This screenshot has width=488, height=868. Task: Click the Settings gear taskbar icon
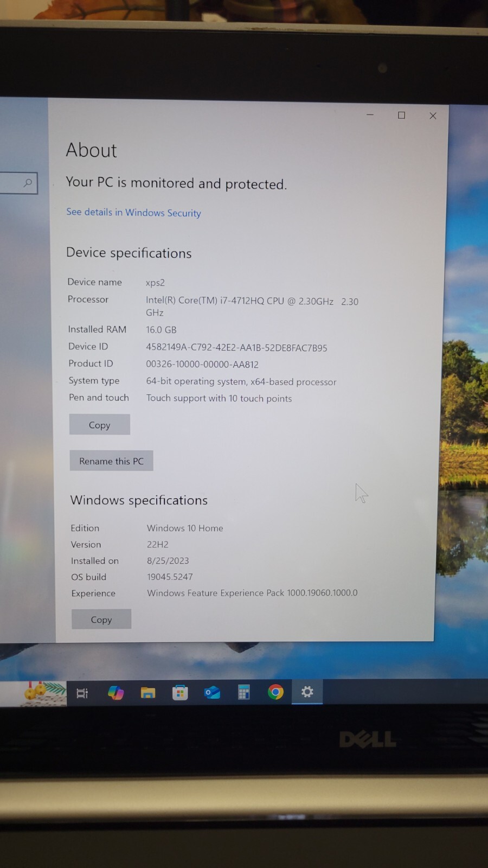coord(307,692)
